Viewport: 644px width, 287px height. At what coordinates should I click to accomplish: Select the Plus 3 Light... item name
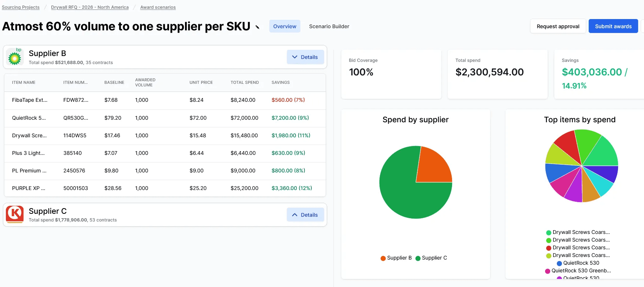[28, 153]
